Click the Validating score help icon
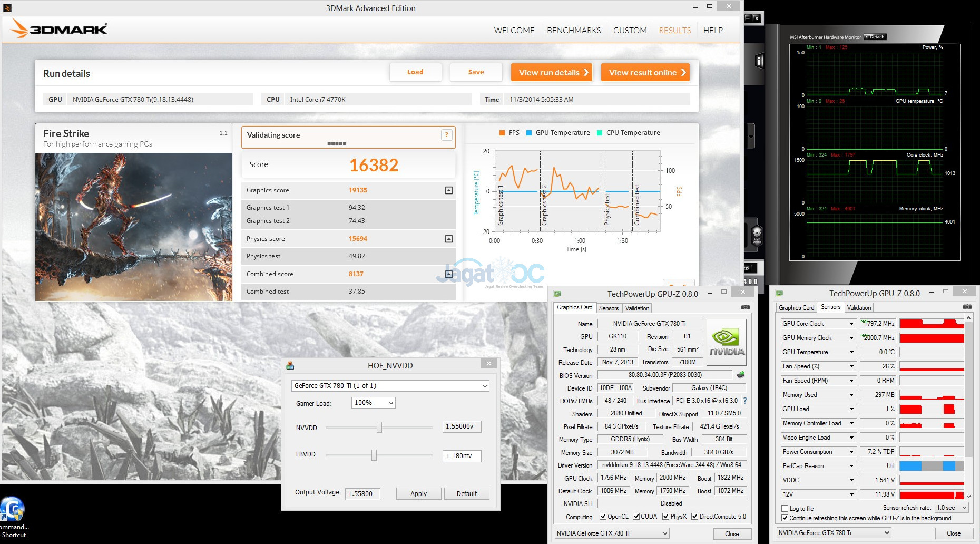This screenshot has height=544, width=980. pyautogui.click(x=446, y=135)
